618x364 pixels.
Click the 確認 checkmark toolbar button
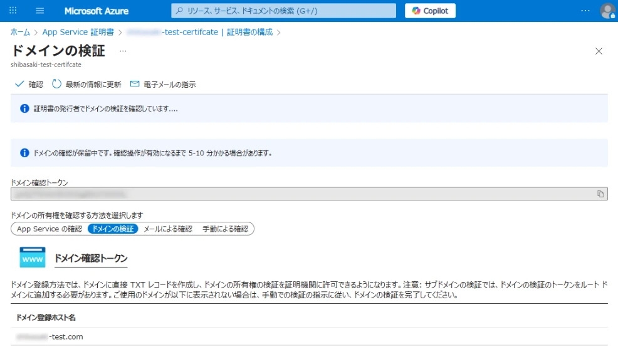click(29, 84)
